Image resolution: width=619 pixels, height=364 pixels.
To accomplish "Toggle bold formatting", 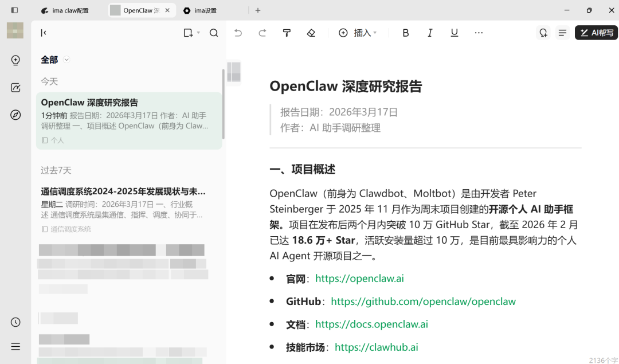I will pos(405,33).
